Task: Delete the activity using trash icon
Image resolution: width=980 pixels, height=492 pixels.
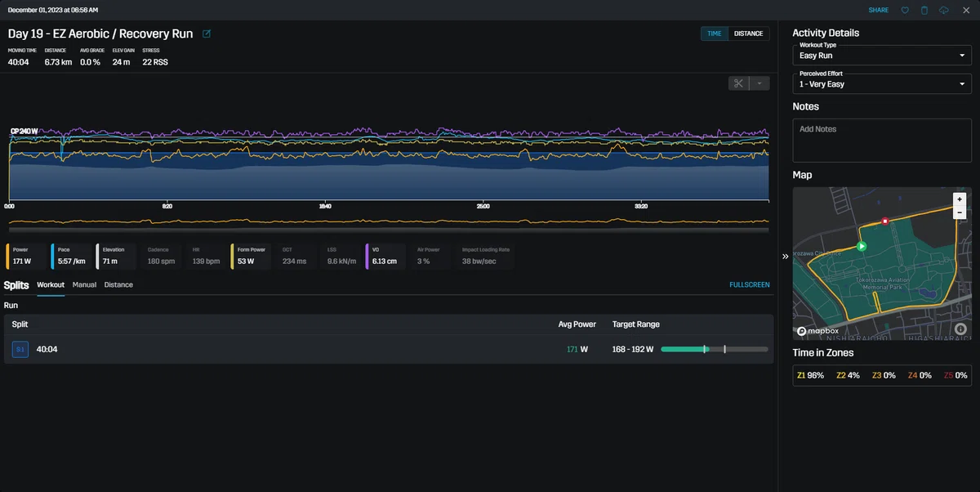Action: point(924,10)
